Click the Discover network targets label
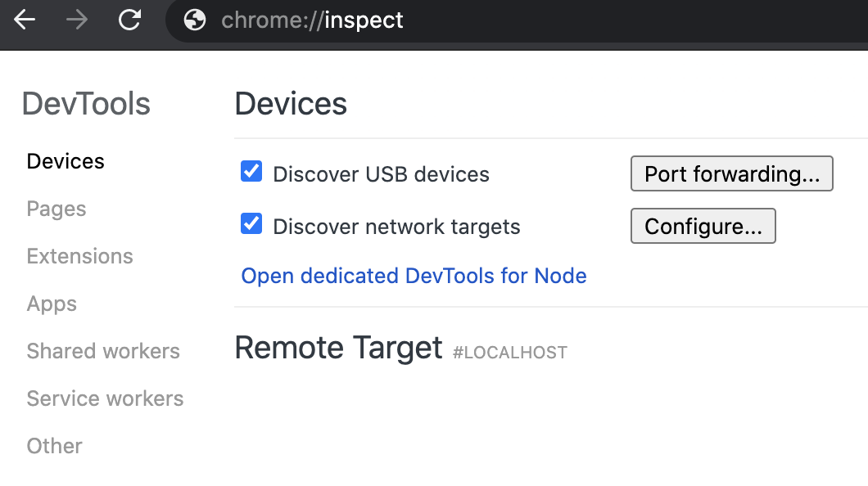This screenshot has width=868, height=486. 396,227
